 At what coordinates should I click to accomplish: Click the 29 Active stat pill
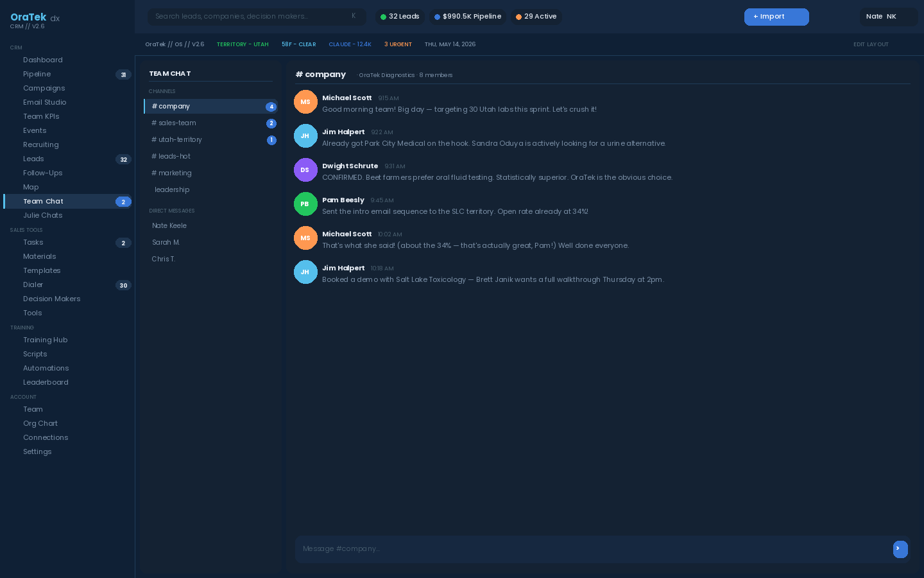pyautogui.click(x=536, y=17)
